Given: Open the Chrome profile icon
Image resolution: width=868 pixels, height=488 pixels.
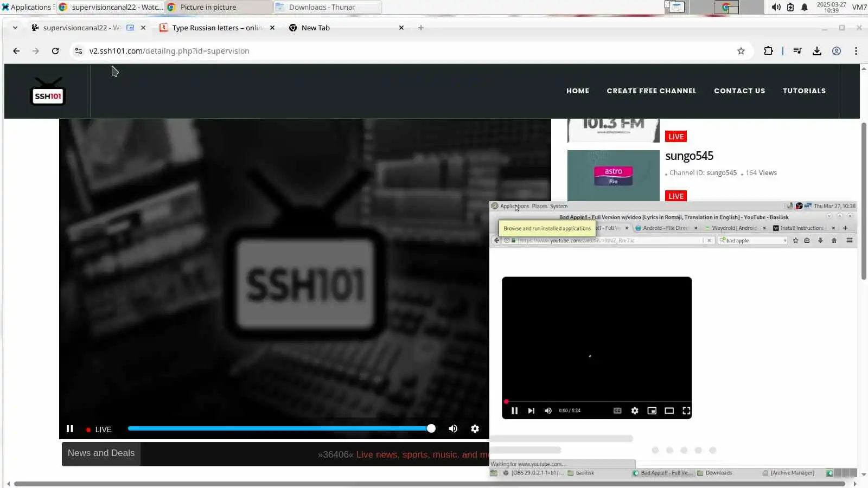Looking at the screenshot, I should [837, 51].
